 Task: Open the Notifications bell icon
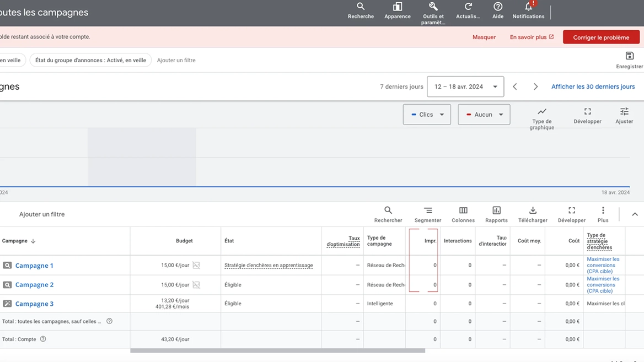click(x=529, y=7)
